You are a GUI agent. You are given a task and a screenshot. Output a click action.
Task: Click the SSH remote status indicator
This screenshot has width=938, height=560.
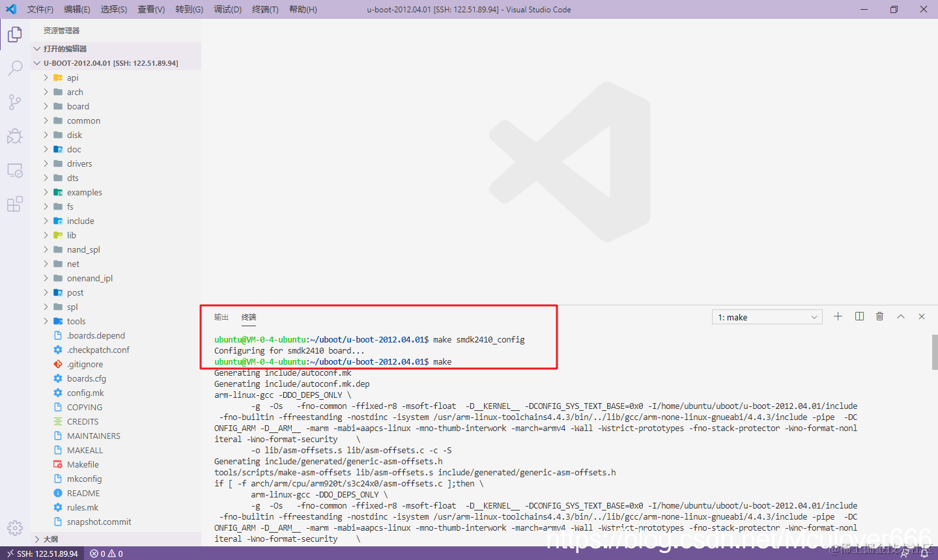(42, 553)
